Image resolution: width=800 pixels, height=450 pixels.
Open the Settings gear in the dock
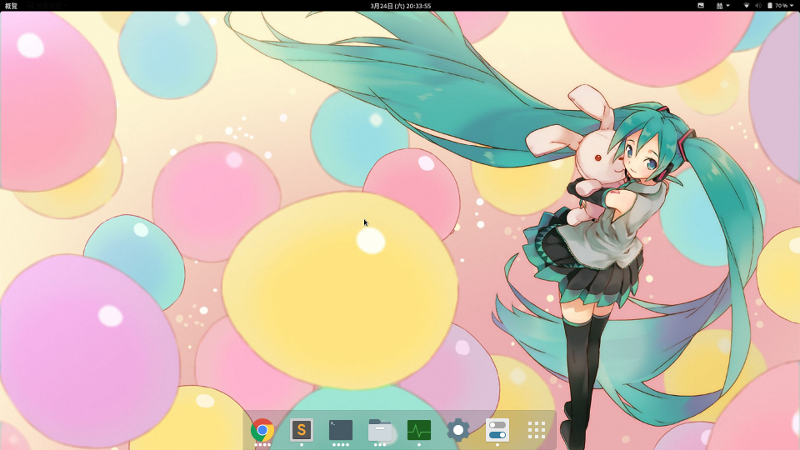(458, 430)
